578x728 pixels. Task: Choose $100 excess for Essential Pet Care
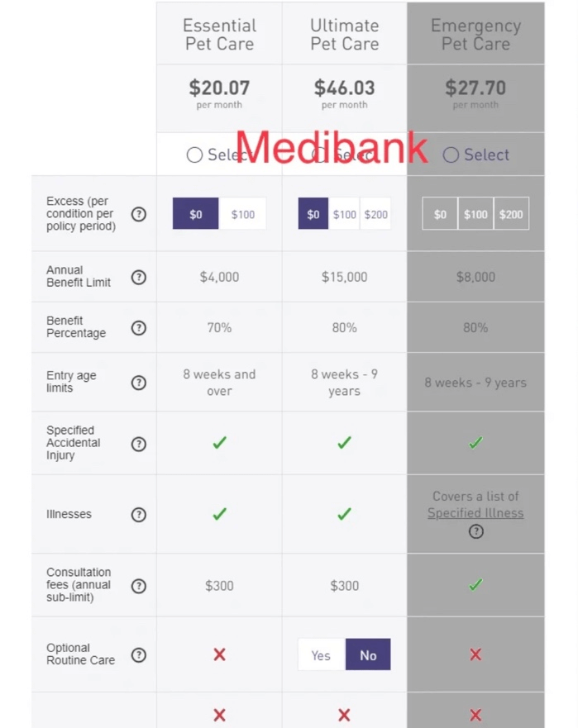[x=242, y=214]
